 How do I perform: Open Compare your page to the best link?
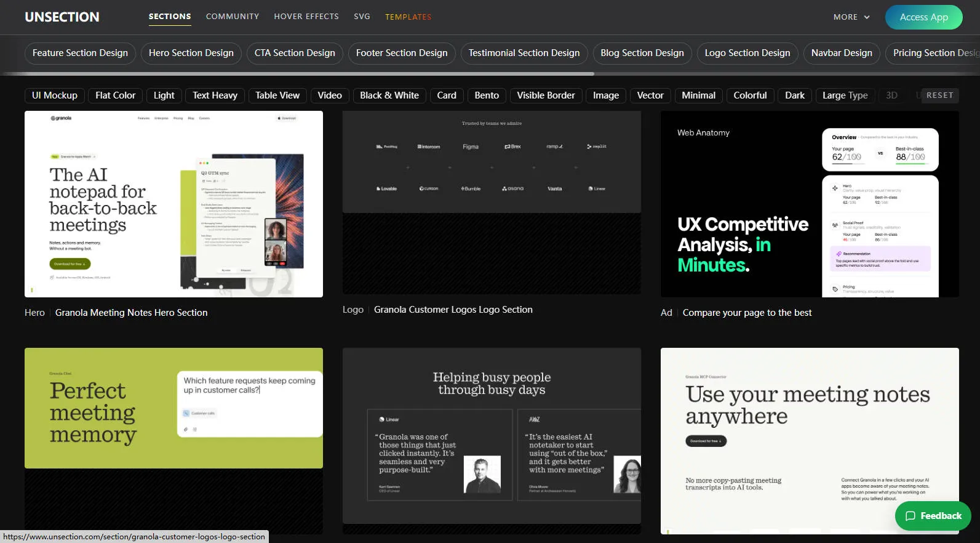747,313
